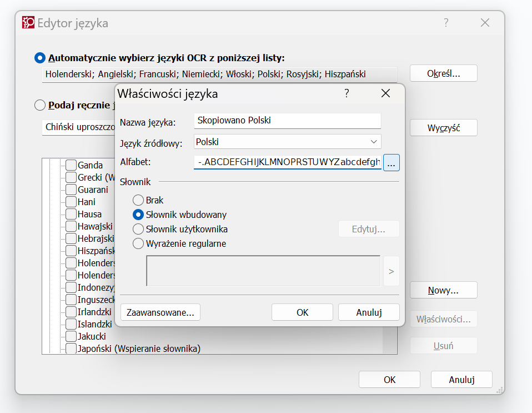The image size is (532, 413).
Task: Select the Podaj ręcznie radio button
Action: tap(39, 105)
